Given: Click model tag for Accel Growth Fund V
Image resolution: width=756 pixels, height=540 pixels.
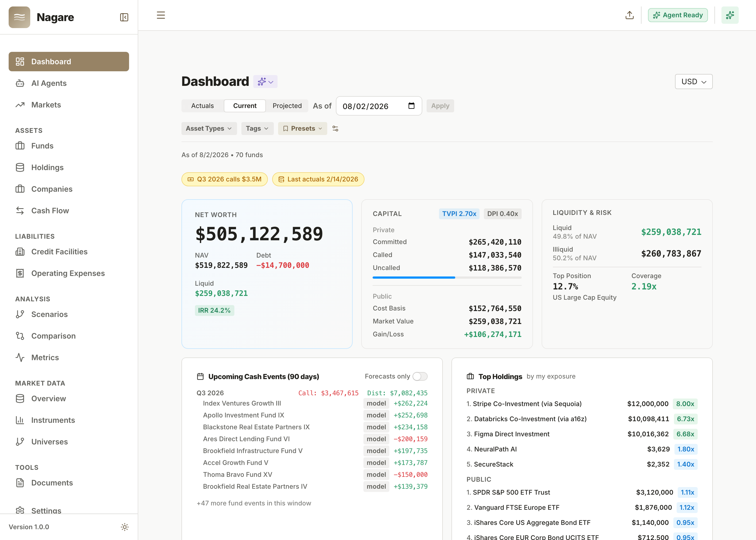Looking at the screenshot, I should click(x=376, y=463).
